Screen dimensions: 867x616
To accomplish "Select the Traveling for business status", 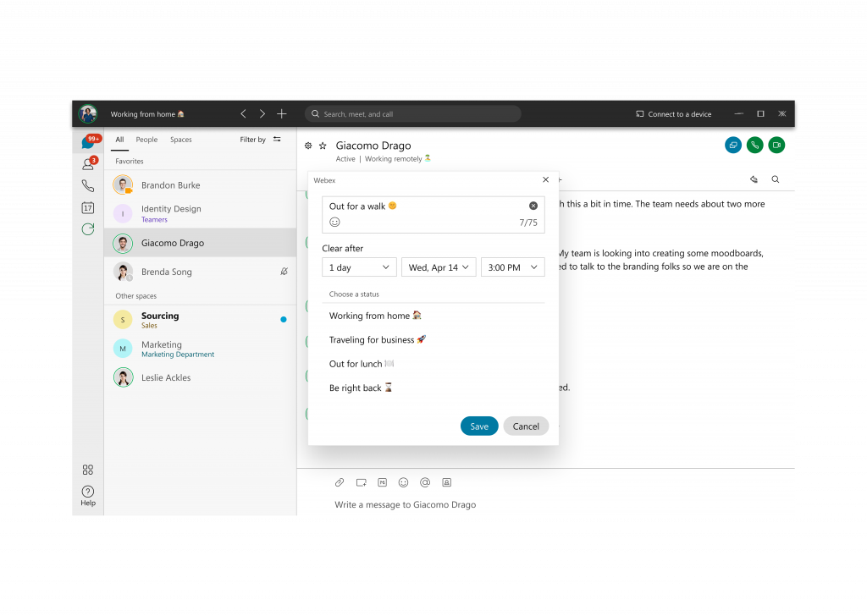I will [378, 339].
